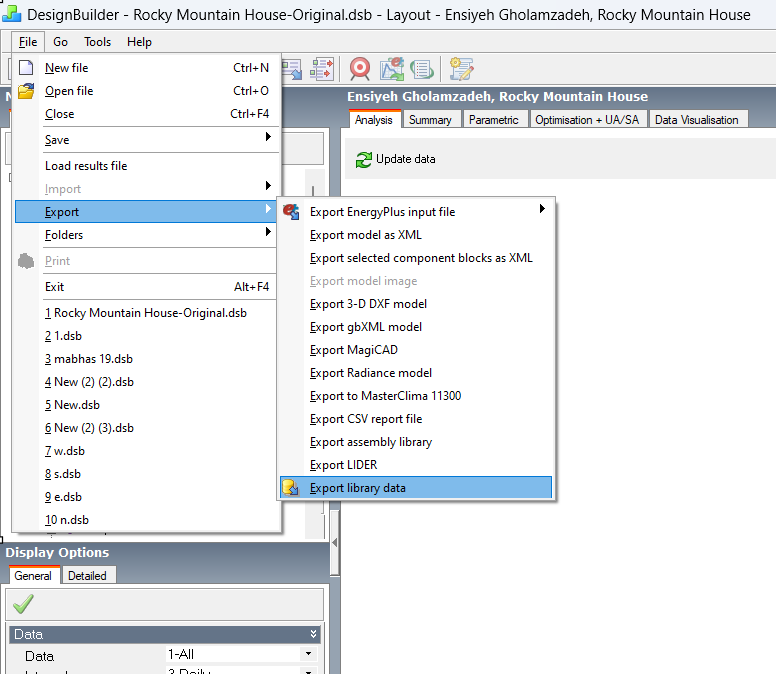Open the File menu
Image resolution: width=776 pixels, height=674 pixels.
28,42
